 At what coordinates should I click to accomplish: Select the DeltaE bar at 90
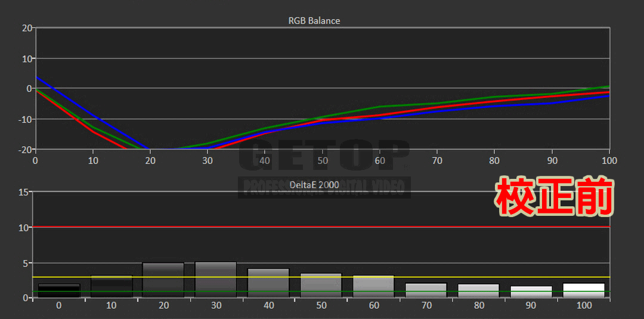(531, 292)
